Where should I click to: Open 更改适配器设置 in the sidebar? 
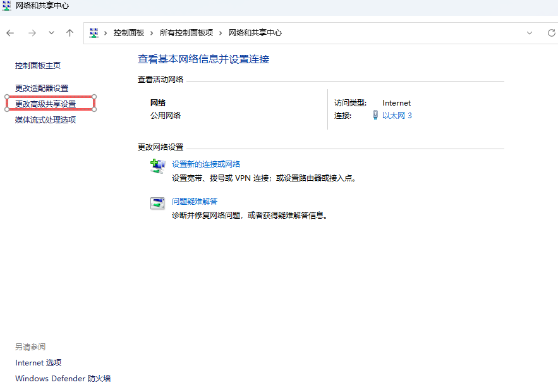(42, 88)
